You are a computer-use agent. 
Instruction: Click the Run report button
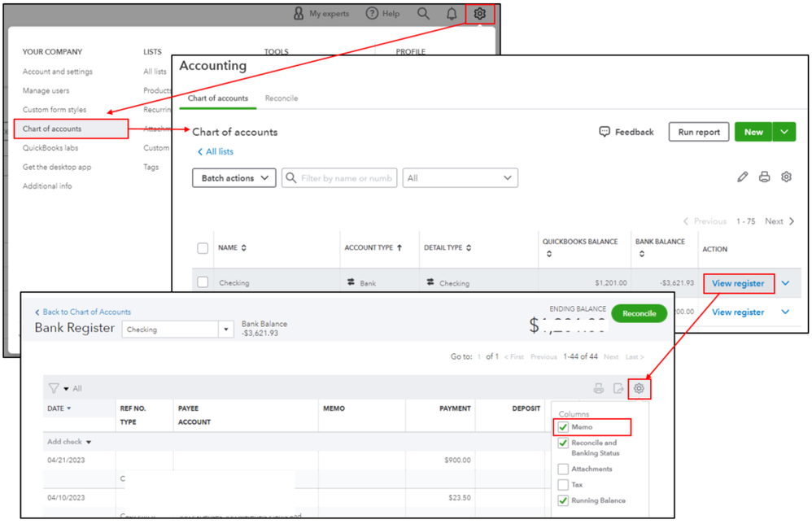pos(699,132)
